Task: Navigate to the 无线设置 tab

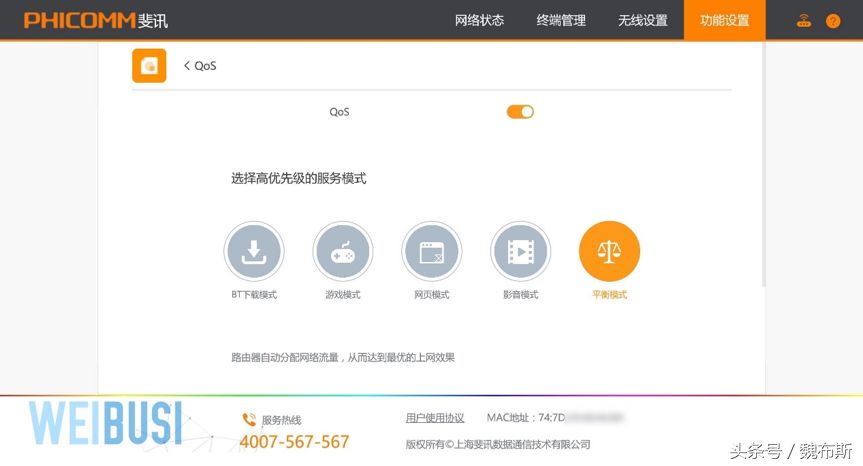Action: [x=642, y=21]
